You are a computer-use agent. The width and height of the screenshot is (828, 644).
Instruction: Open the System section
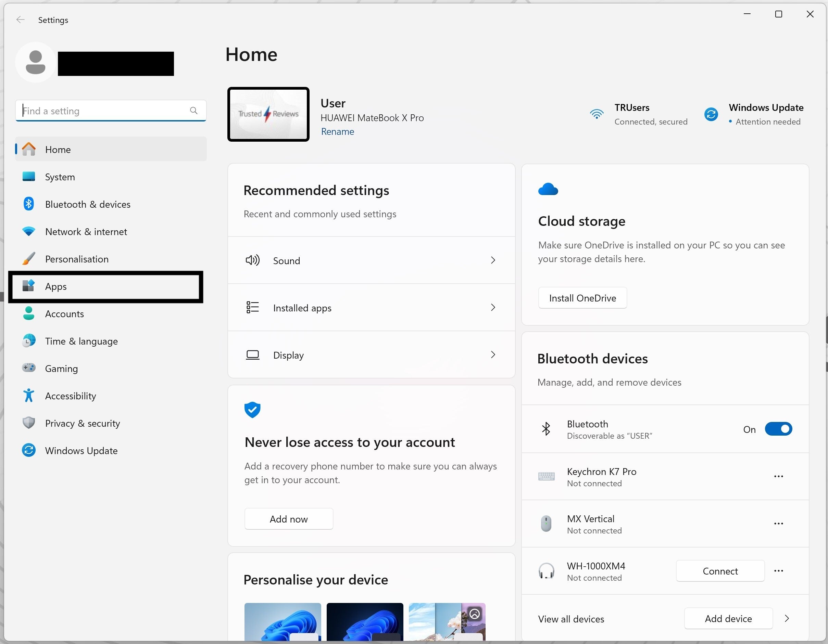[x=111, y=177]
